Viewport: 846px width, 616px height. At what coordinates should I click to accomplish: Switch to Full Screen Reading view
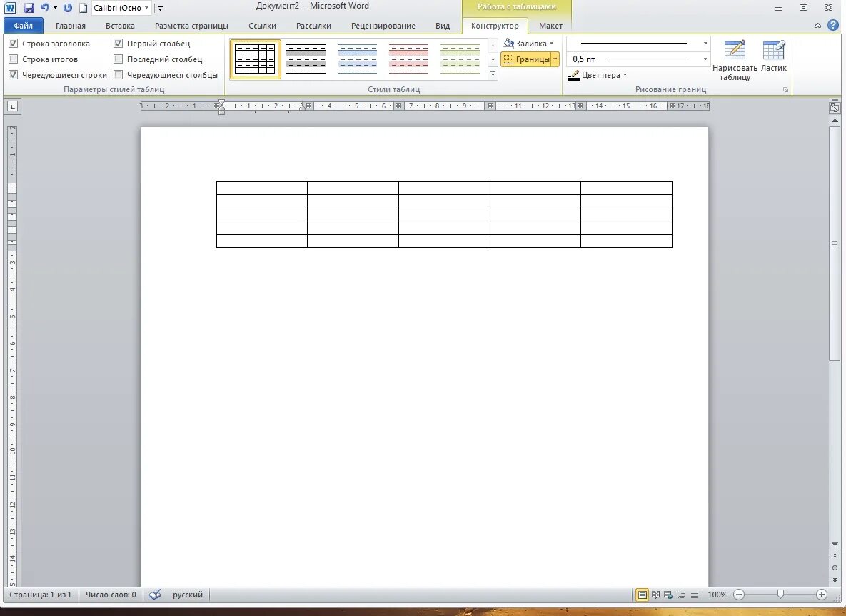pyautogui.click(x=655, y=595)
